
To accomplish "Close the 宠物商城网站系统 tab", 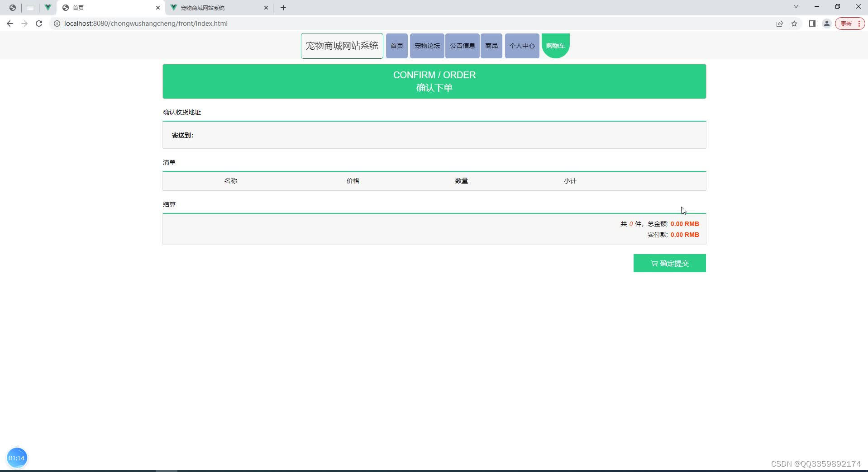I will click(x=266, y=8).
